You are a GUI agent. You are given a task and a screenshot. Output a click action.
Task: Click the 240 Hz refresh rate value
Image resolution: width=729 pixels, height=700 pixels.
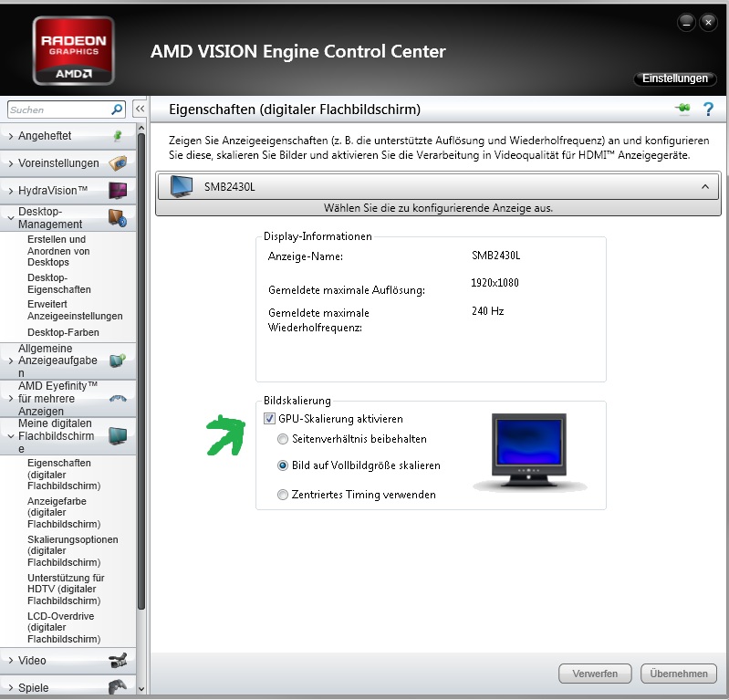488,311
